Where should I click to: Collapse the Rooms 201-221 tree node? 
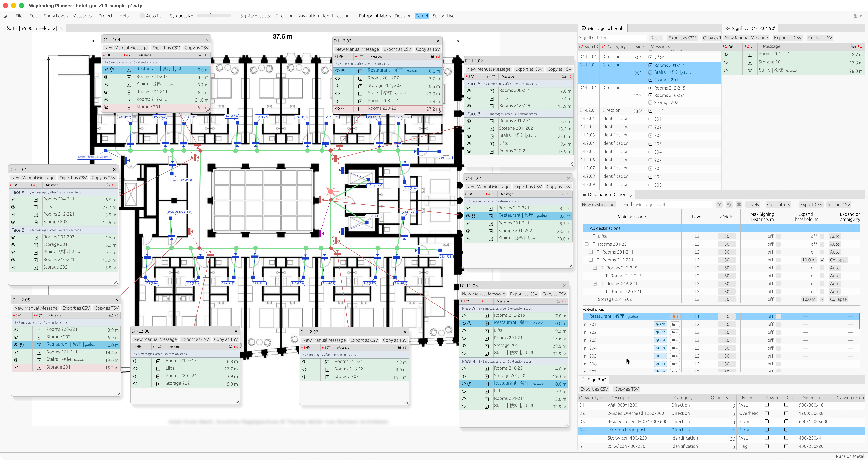[587, 244]
